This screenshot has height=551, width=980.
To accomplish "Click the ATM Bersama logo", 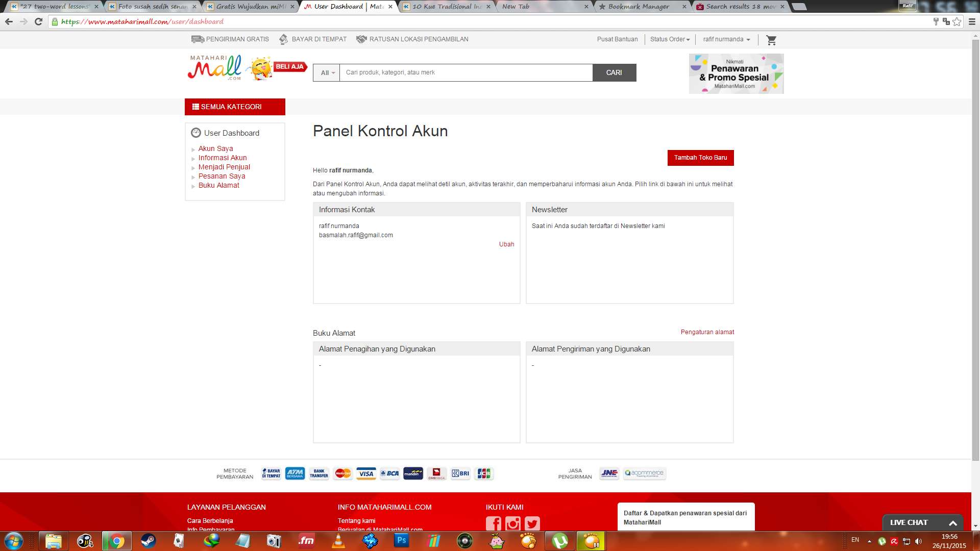I will tap(295, 473).
